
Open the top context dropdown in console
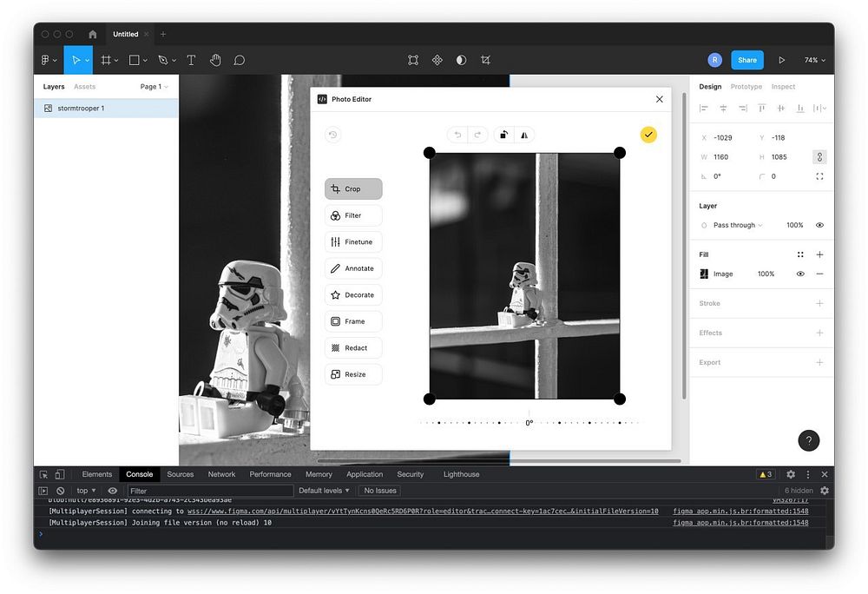coord(86,491)
